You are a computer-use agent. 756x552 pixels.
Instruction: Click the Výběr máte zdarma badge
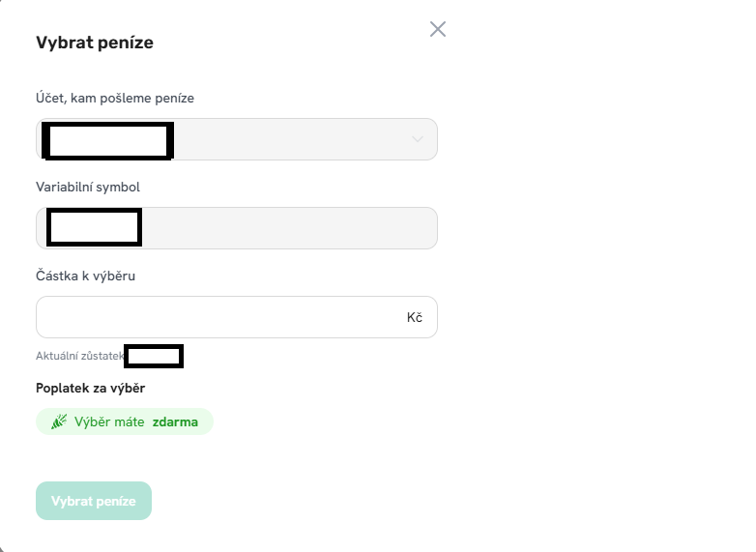(125, 421)
